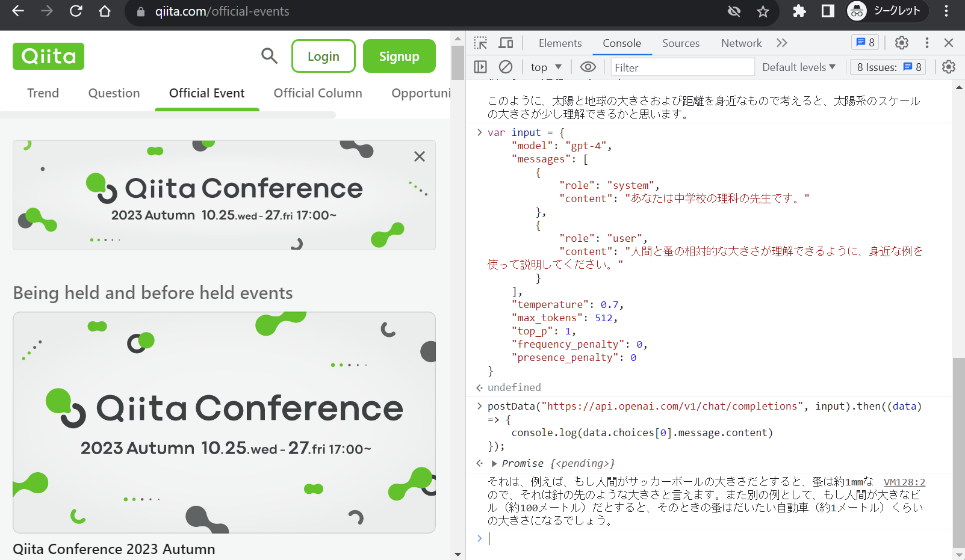Go back to the previous page
The image size is (965, 560).
tap(18, 11)
